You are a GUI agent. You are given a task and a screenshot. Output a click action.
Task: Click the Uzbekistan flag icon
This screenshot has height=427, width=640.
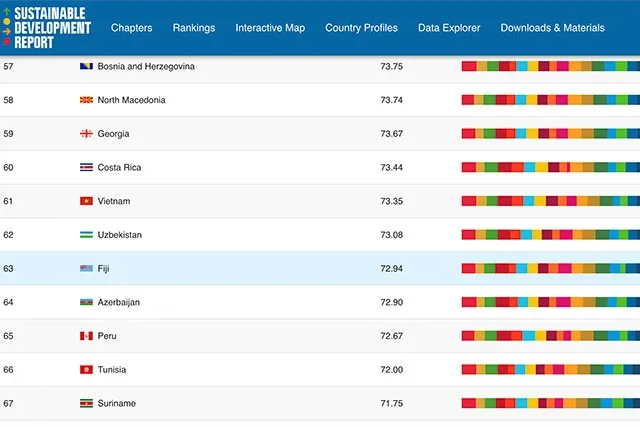point(86,235)
